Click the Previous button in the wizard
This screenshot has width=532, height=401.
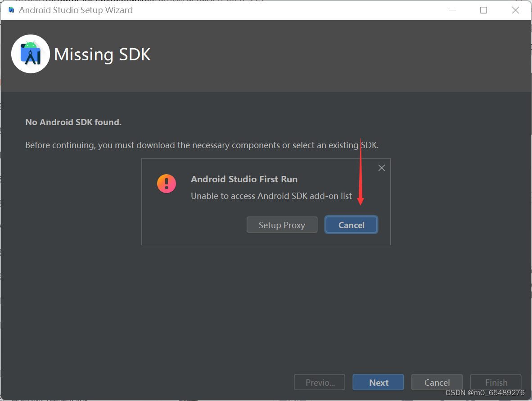[320, 383]
